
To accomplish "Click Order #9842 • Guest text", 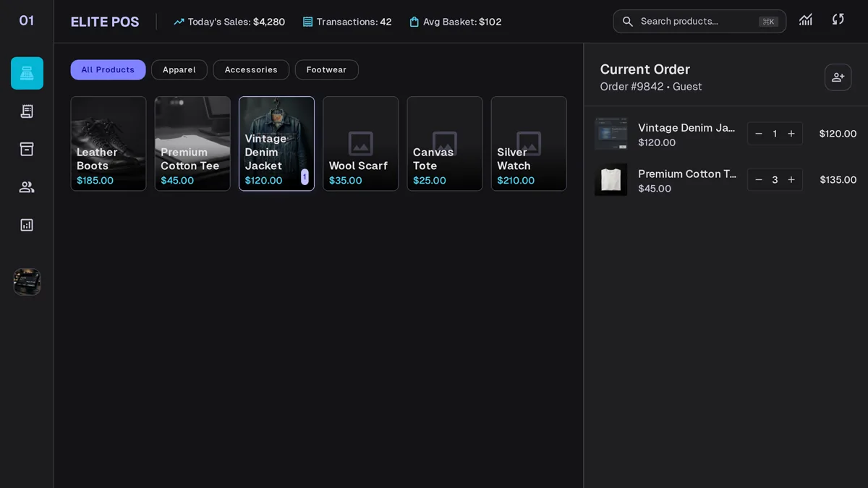I will [651, 87].
